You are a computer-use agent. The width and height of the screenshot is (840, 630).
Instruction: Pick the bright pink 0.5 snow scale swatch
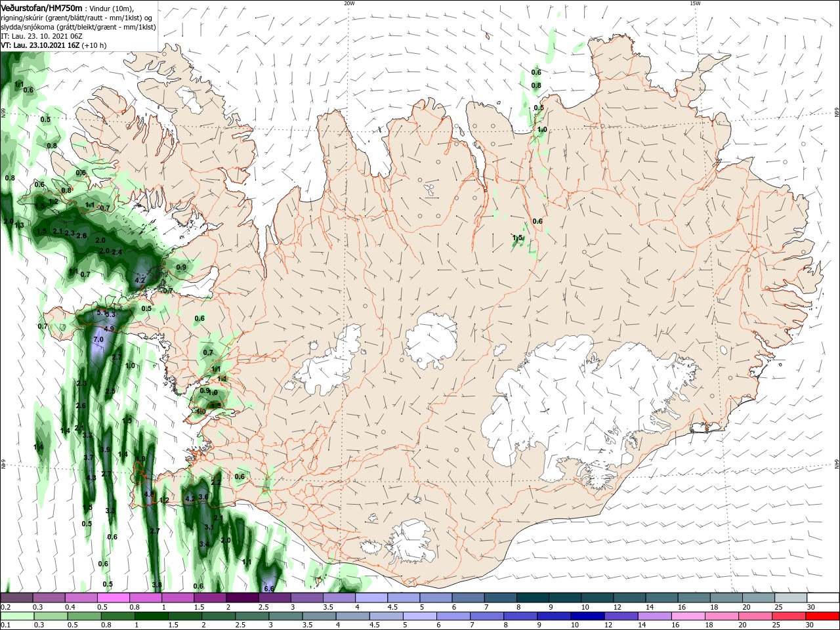click(x=113, y=598)
